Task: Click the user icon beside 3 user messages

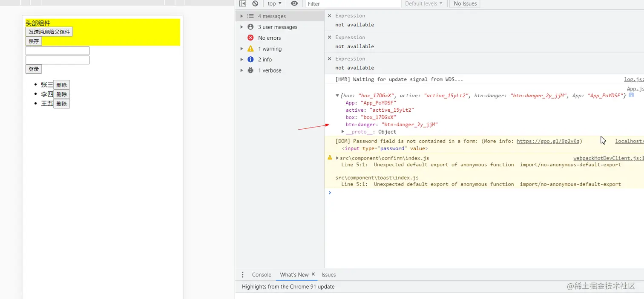Action: click(x=250, y=27)
